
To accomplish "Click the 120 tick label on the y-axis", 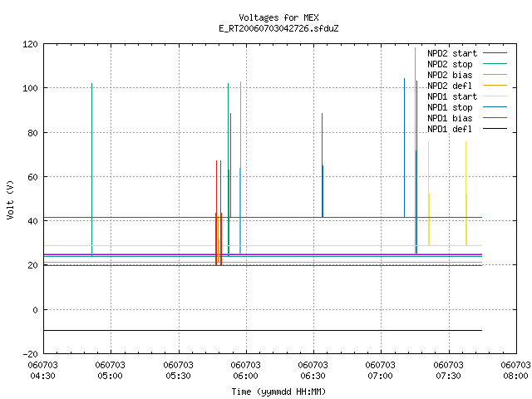I will coord(30,44).
